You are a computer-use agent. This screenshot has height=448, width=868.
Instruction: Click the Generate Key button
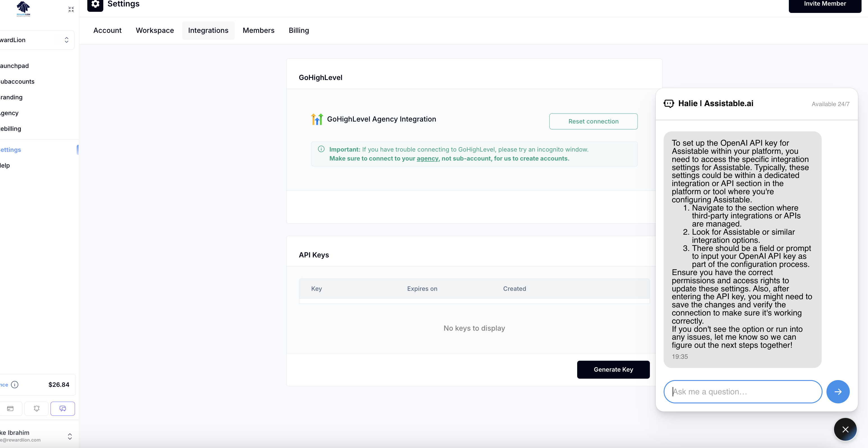tap(613, 369)
